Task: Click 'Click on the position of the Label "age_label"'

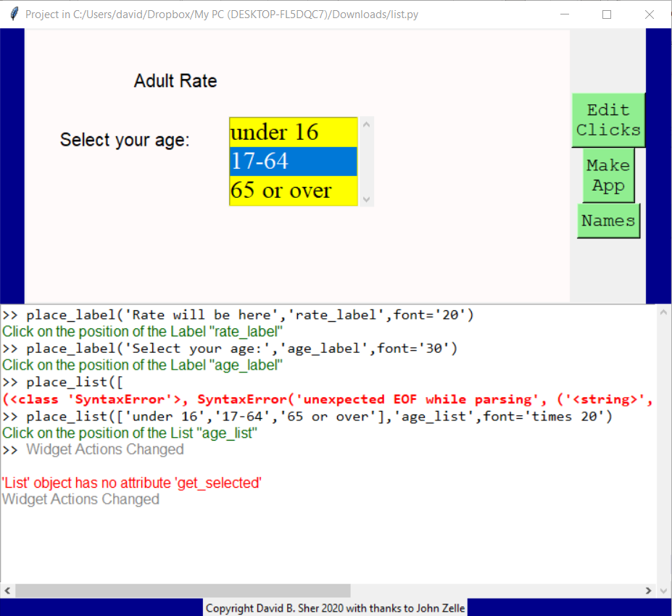Action: click(142, 365)
